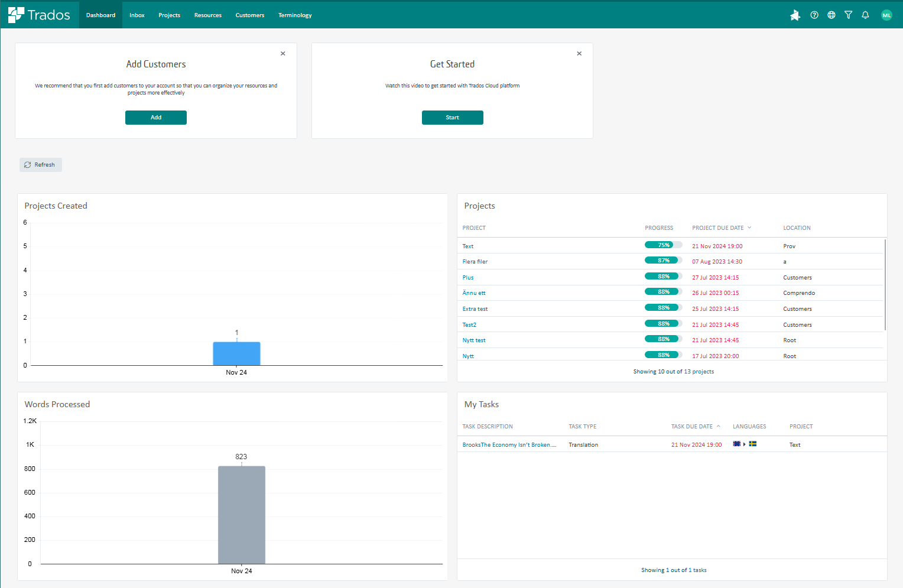Click the Languages column header
903x588 pixels.
tap(749, 427)
